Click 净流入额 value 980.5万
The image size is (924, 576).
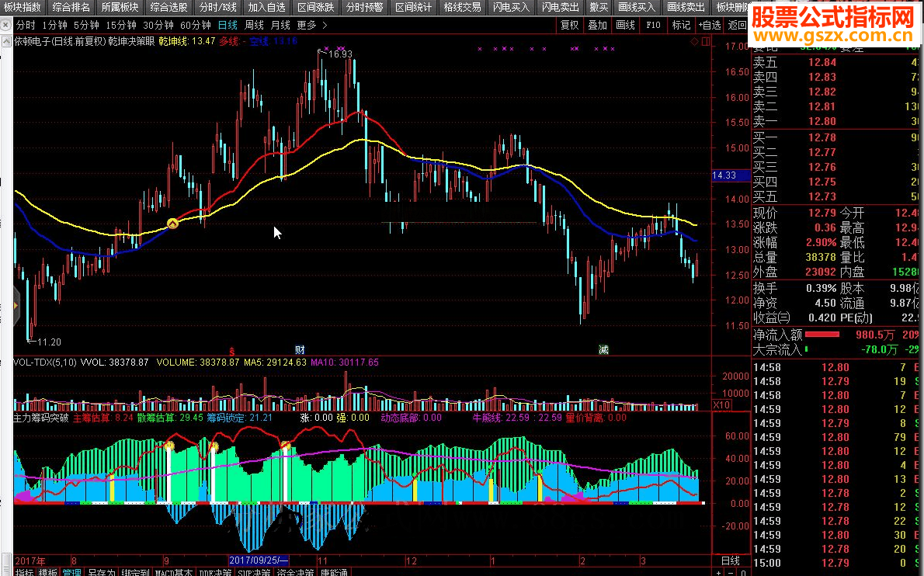(x=875, y=335)
